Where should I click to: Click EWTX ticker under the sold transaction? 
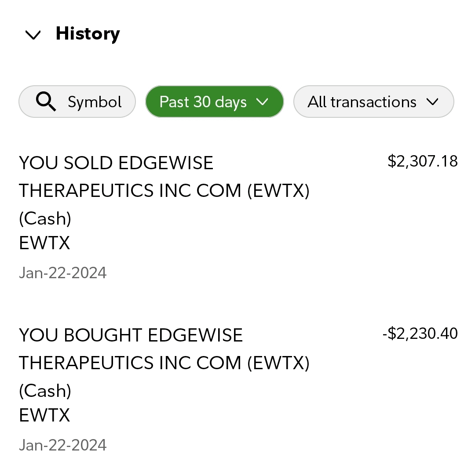pos(44,243)
